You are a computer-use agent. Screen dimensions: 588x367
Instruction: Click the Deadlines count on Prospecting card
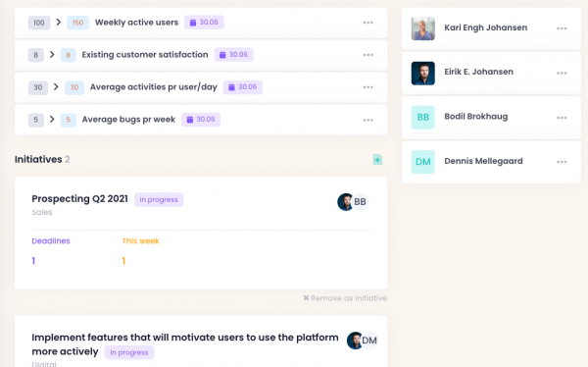point(33,261)
